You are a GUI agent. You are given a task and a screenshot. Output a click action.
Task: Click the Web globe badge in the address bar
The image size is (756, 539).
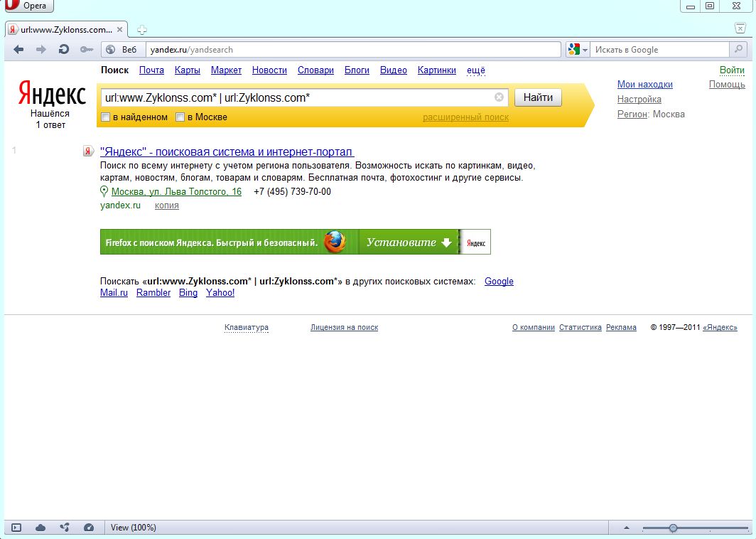(x=124, y=49)
